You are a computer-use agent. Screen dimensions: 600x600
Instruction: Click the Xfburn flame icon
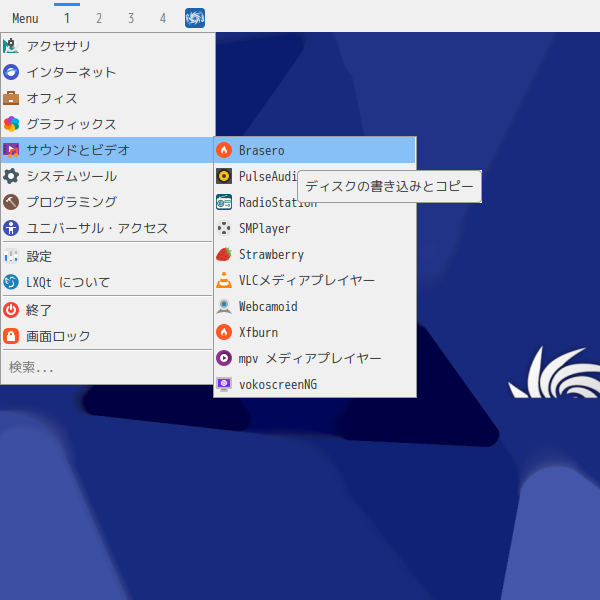[224, 332]
